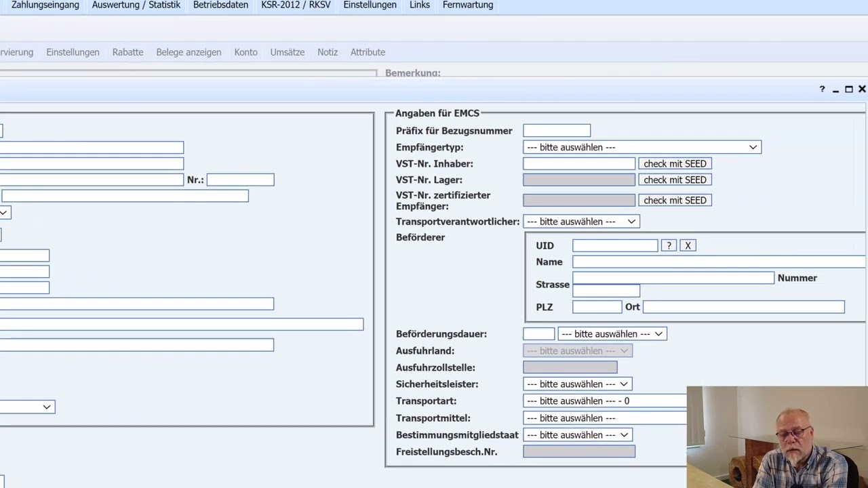Close the dialog with the X icon

point(862,89)
